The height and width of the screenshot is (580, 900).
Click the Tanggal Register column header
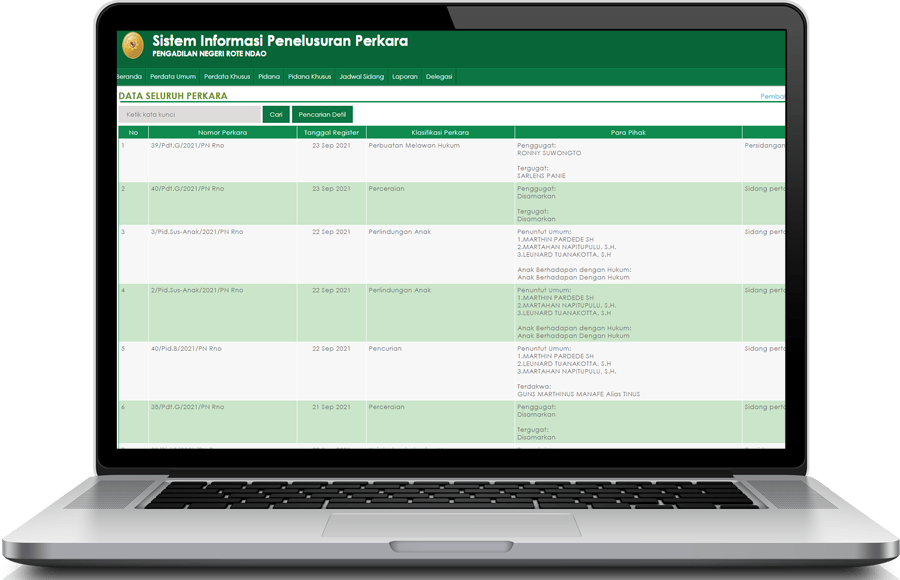(x=331, y=132)
